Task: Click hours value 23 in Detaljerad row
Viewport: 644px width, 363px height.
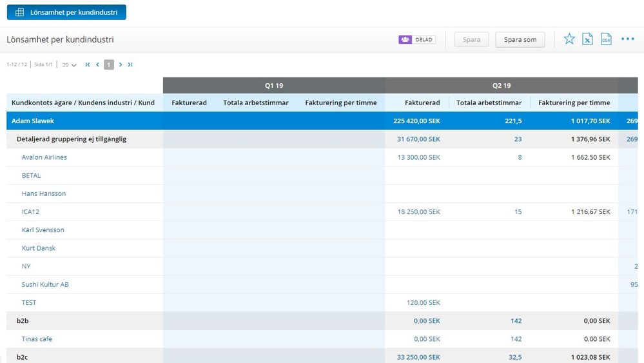Action: 518,139
